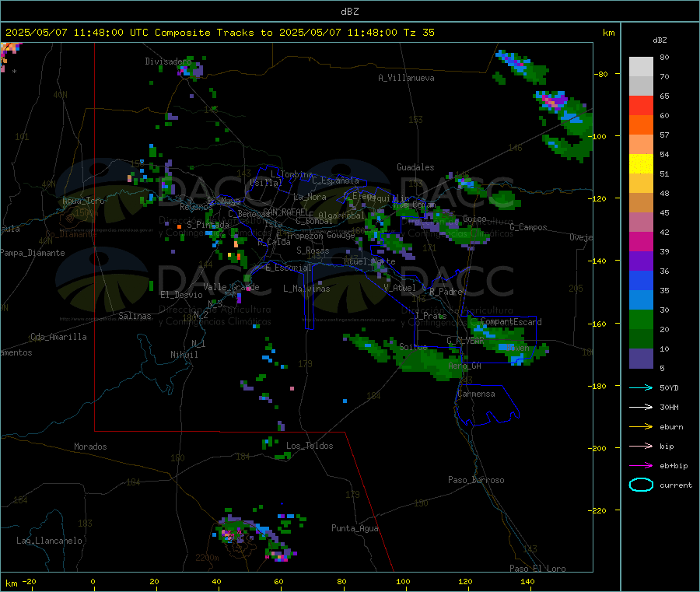The height and width of the screenshot is (592, 700).
Task: Click the pink bip arrow legend icon
Action: point(641,446)
